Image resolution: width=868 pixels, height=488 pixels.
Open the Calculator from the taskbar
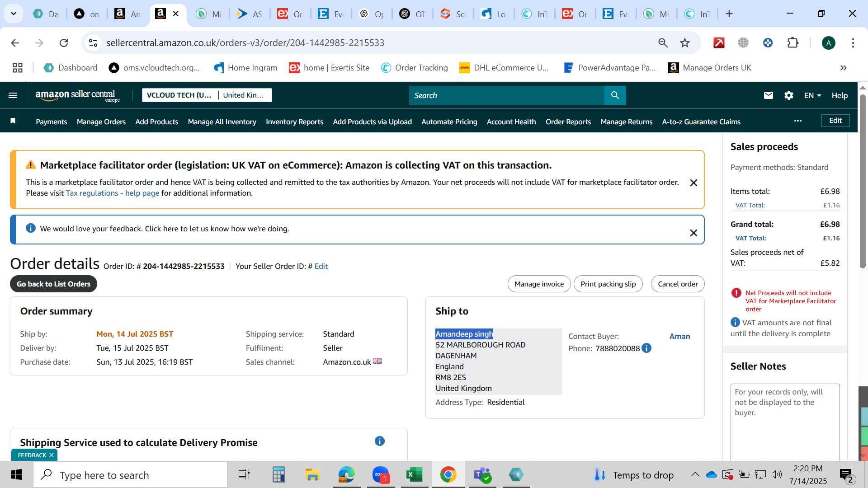pos(278,475)
